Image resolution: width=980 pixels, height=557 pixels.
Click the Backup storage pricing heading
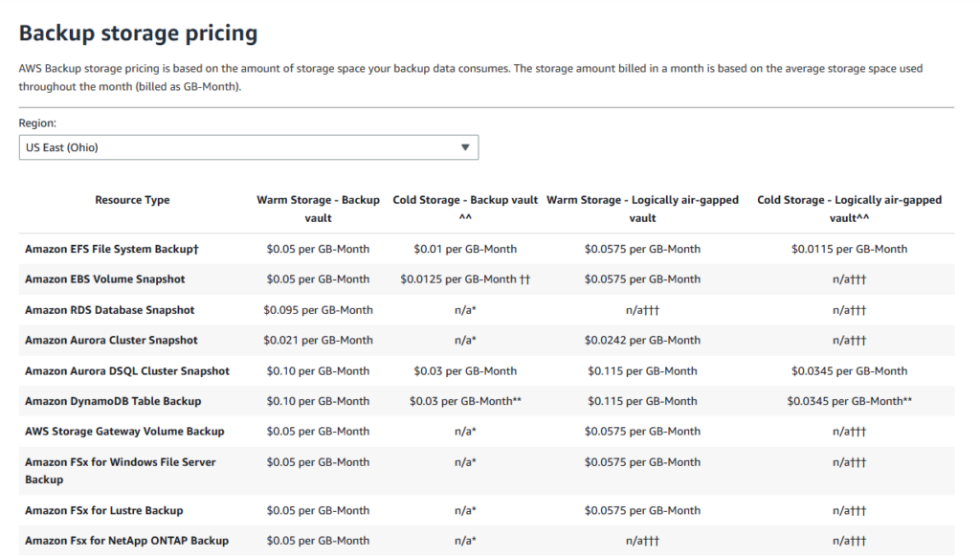(138, 33)
